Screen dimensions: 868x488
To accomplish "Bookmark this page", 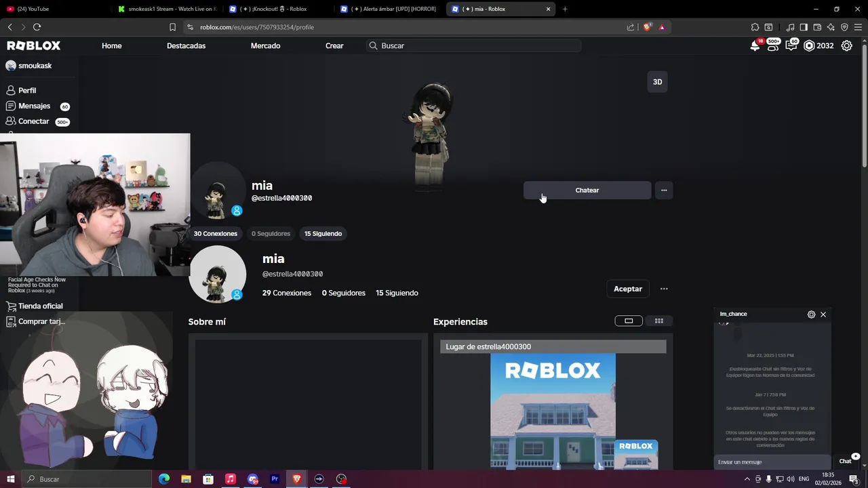I will pos(172,27).
